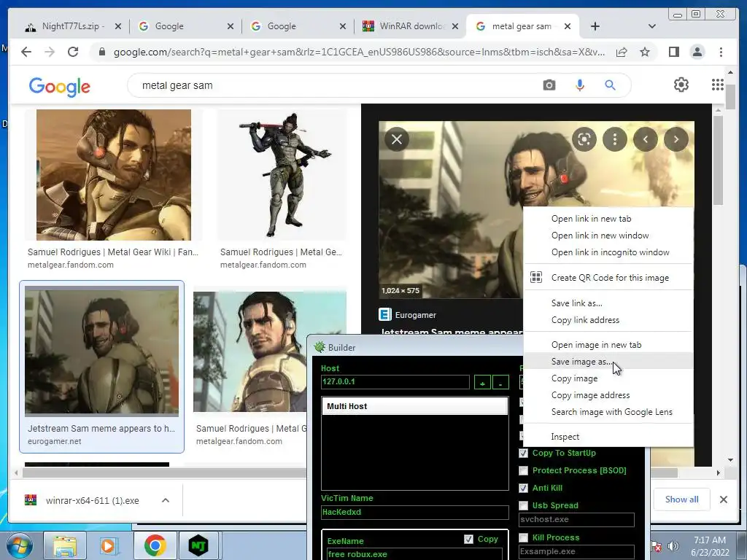Image resolution: width=747 pixels, height=560 pixels.
Task: Close the WinRAR download tab
Action: pos(455,26)
